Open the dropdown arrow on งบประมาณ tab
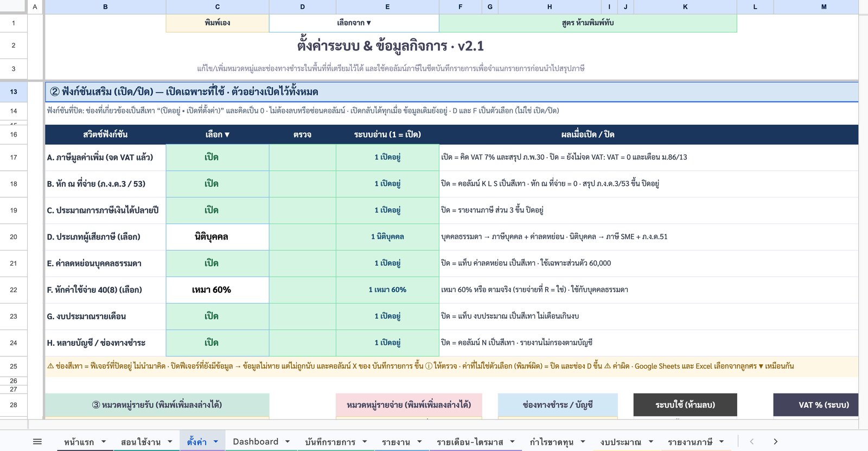Screen dimensions: 868x451 coord(651,442)
